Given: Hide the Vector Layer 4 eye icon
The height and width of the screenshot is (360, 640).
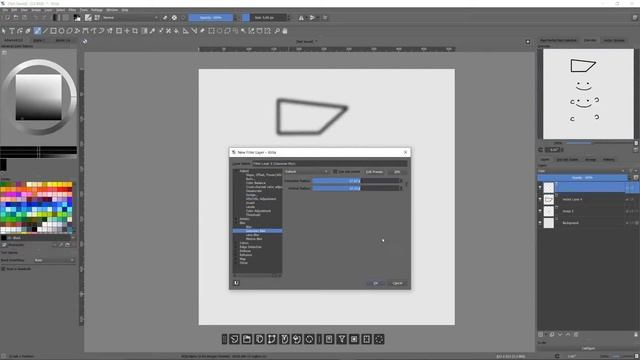Looking at the screenshot, I should click(x=540, y=199).
